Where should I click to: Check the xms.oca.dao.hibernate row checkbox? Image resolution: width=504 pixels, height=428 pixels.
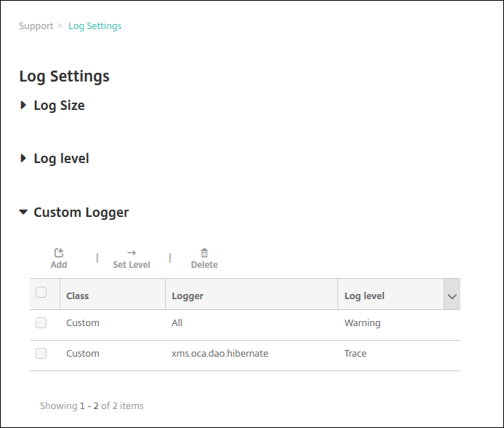[41, 353]
